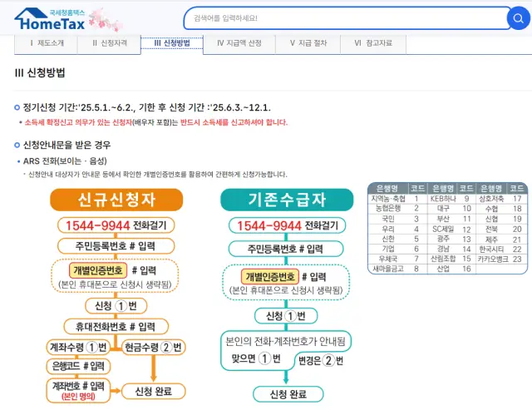
Task: Click the 산림조합 table cell
Action: (x=443, y=259)
